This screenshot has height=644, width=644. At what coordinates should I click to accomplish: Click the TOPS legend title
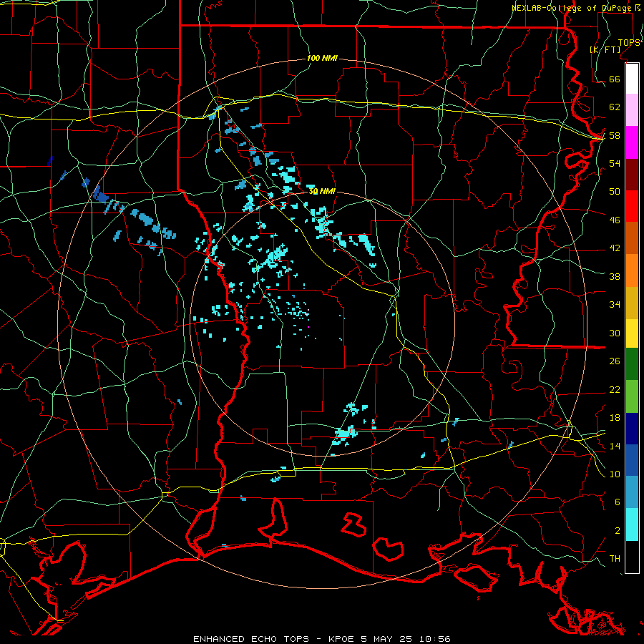point(629,43)
